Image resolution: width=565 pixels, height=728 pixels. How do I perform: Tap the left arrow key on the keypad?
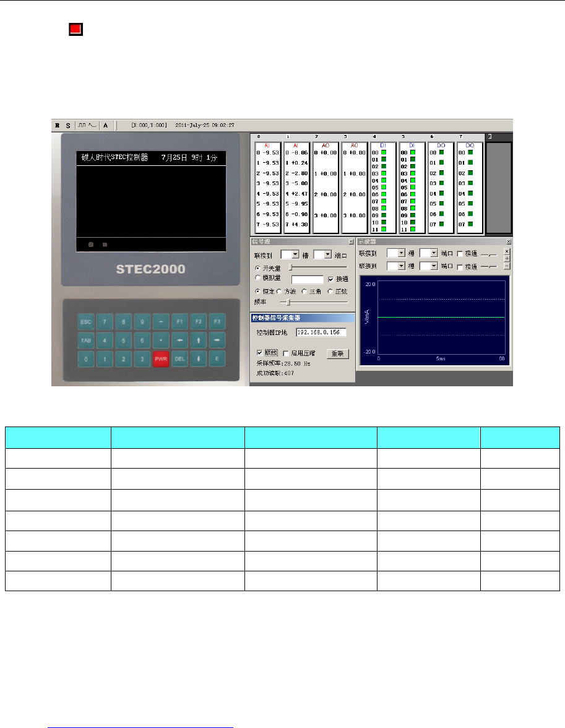(179, 340)
